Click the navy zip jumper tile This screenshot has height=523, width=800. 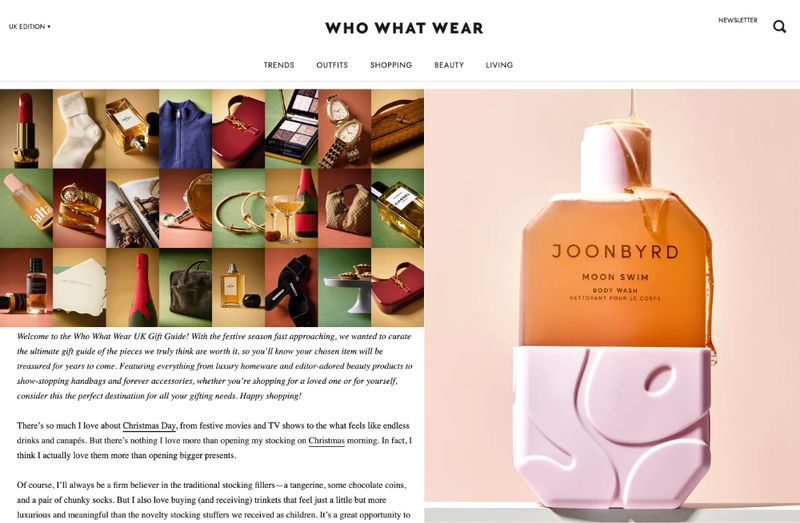(x=185, y=129)
